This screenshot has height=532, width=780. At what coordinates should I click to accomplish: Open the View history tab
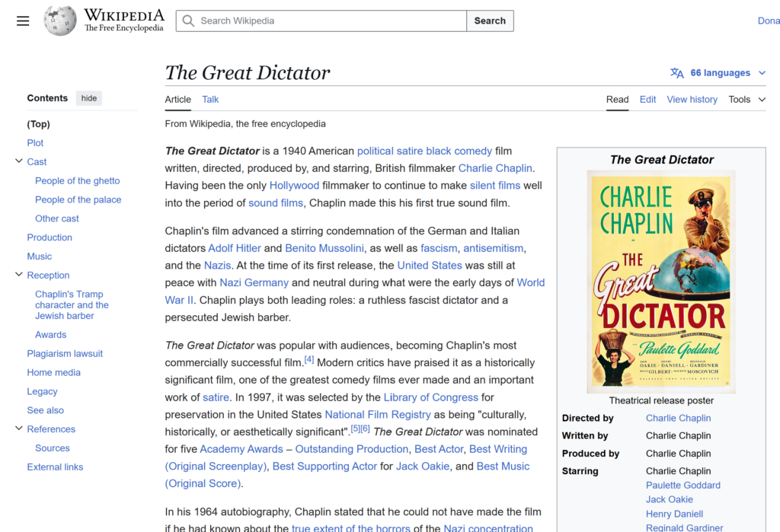point(692,100)
